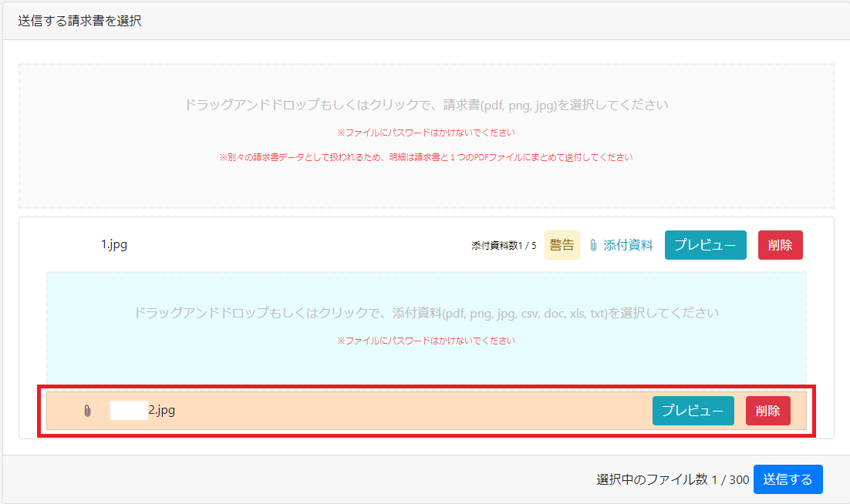Click the 添付資料数1 / 5 counter
The image size is (850, 504).
click(504, 246)
